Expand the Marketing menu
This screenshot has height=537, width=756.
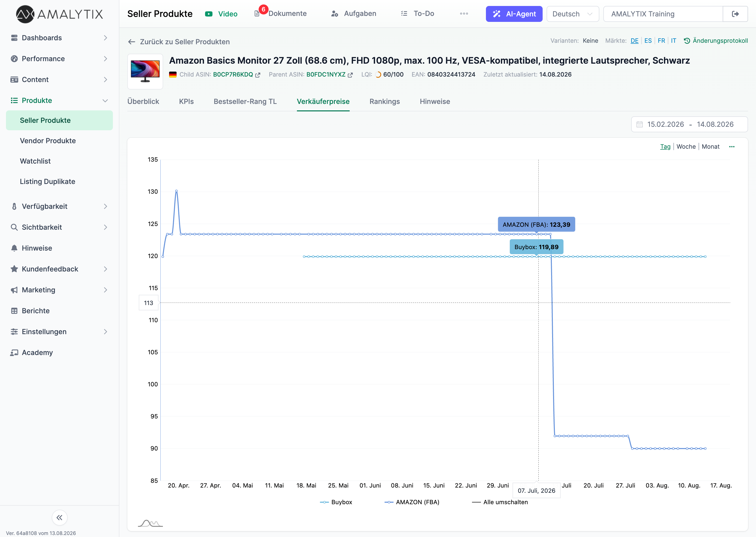(x=59, y=290)
